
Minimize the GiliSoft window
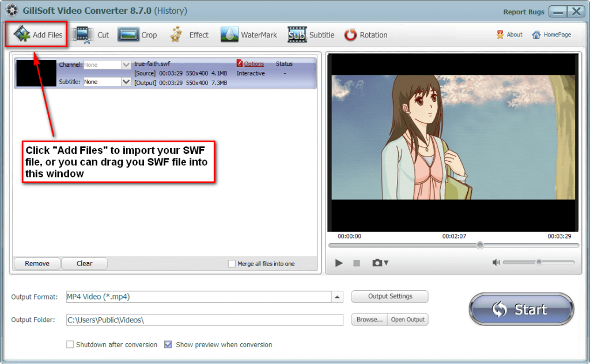point(558,12)
